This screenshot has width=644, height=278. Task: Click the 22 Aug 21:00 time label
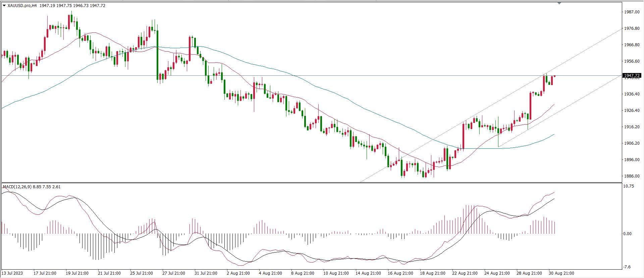pyautogui.click(x=465, y=273)
